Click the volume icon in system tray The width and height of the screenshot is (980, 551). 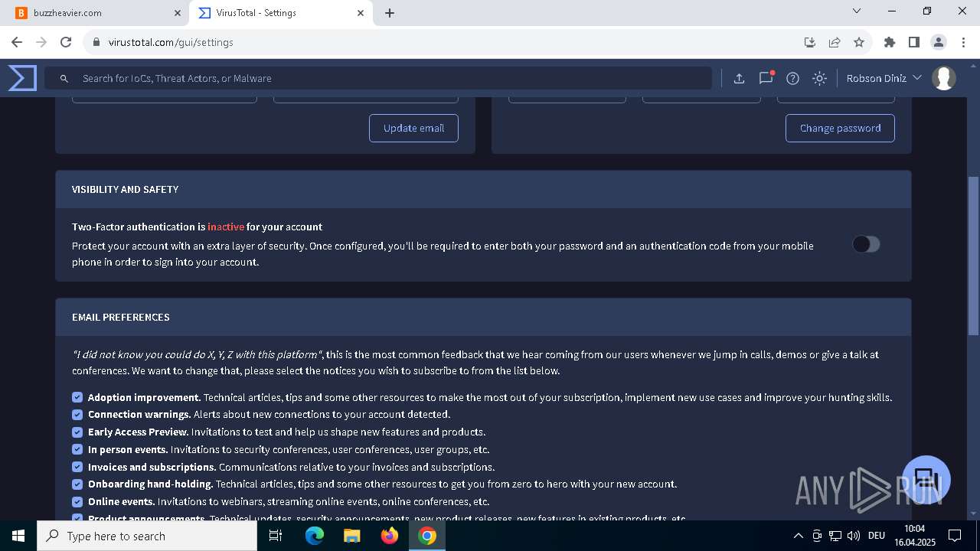854,536
